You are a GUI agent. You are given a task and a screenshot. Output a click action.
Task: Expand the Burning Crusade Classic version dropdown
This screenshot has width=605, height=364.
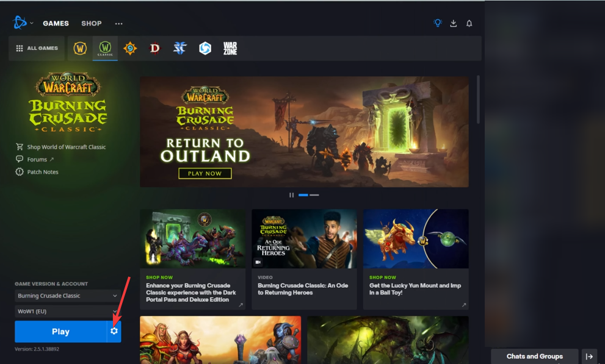[x=68, y=296]
